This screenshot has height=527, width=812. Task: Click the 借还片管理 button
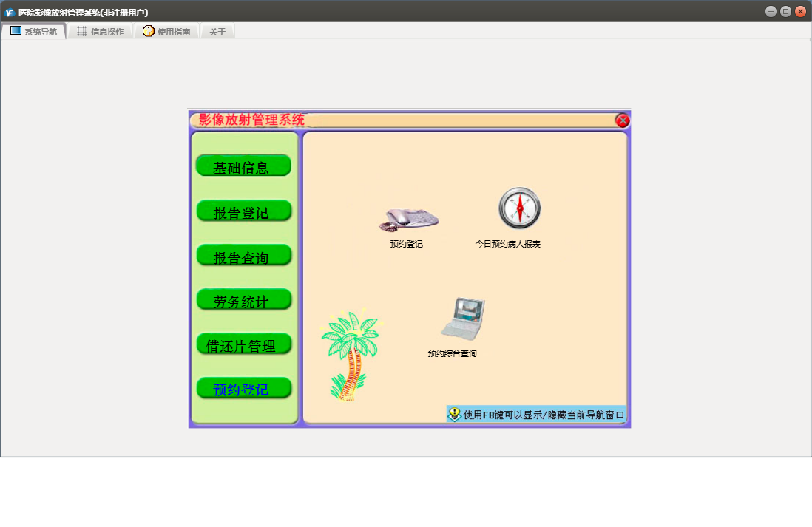(x=243, y=344)
